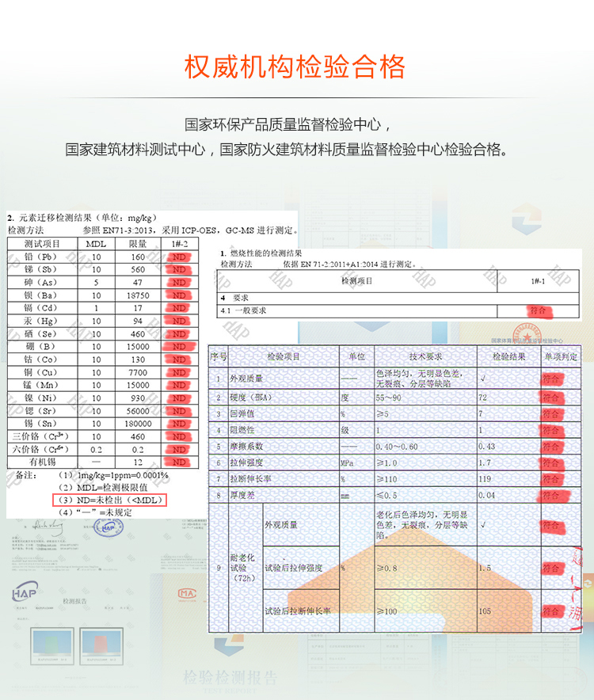The image size is (594, 700).
Task: Select the 有机锡 row label
Action: pyautogui.click(x=43, y=462)
